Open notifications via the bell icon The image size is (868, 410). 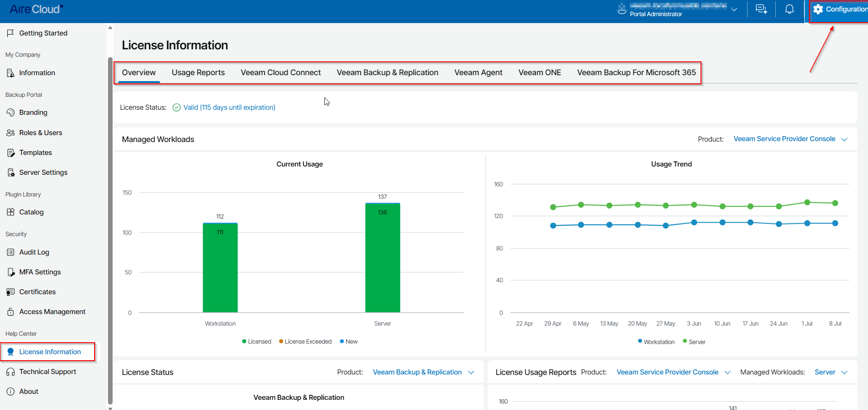pos(790,9)
